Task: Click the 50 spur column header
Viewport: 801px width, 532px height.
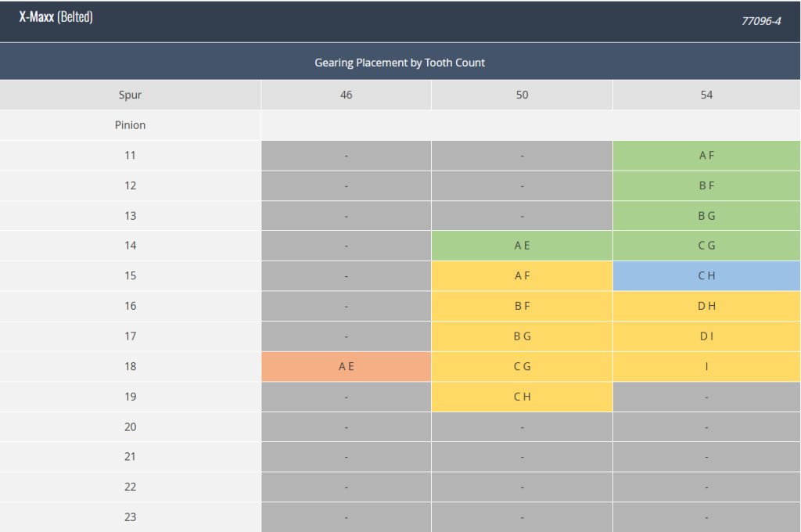Action: 522,95
